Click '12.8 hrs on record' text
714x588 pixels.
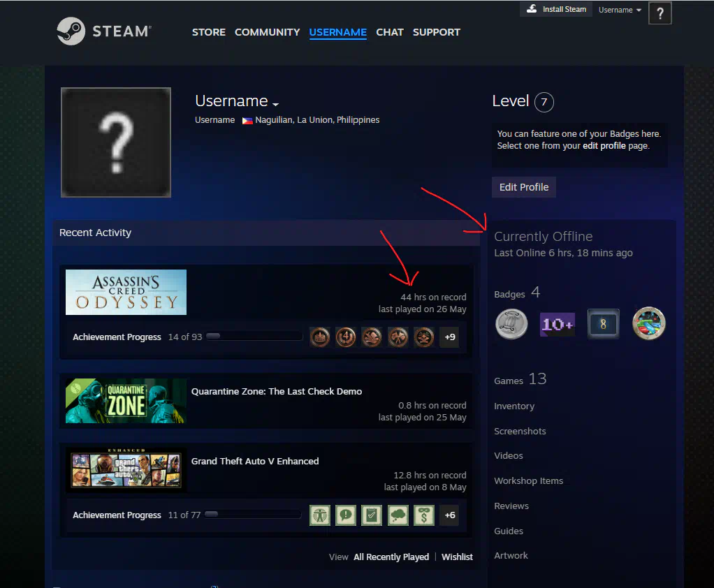pyautogui.click(x=430, y=475)
